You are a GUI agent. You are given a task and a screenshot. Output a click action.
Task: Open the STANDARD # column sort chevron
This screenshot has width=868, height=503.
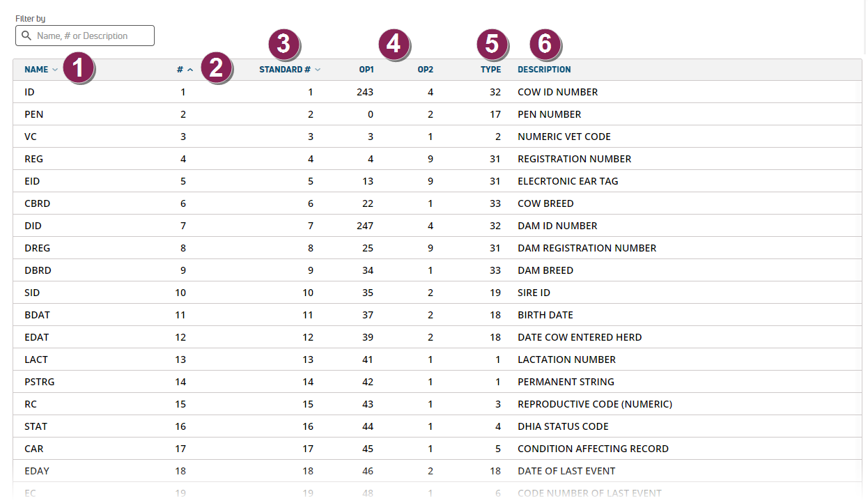(318, 70)
